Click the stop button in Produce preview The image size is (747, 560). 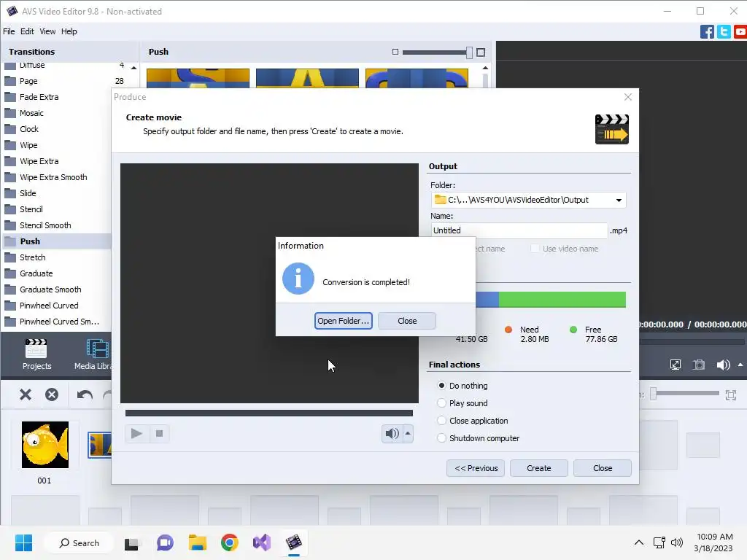[160, 433]
